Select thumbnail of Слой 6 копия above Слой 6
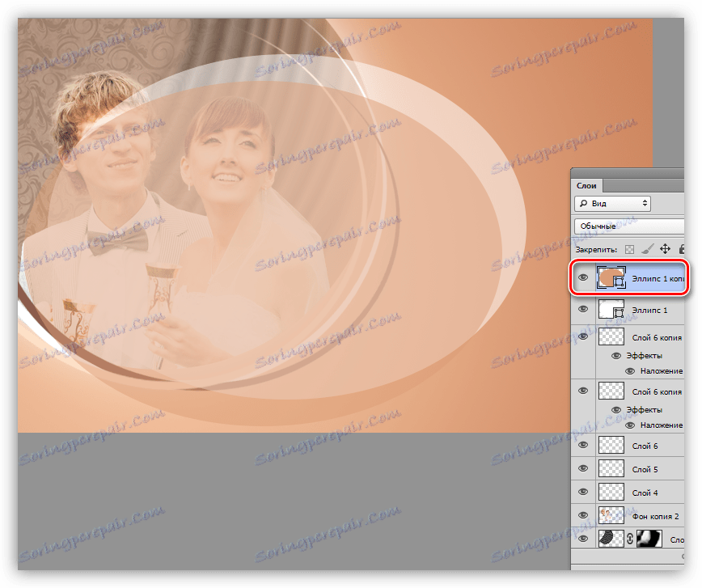 611,391
